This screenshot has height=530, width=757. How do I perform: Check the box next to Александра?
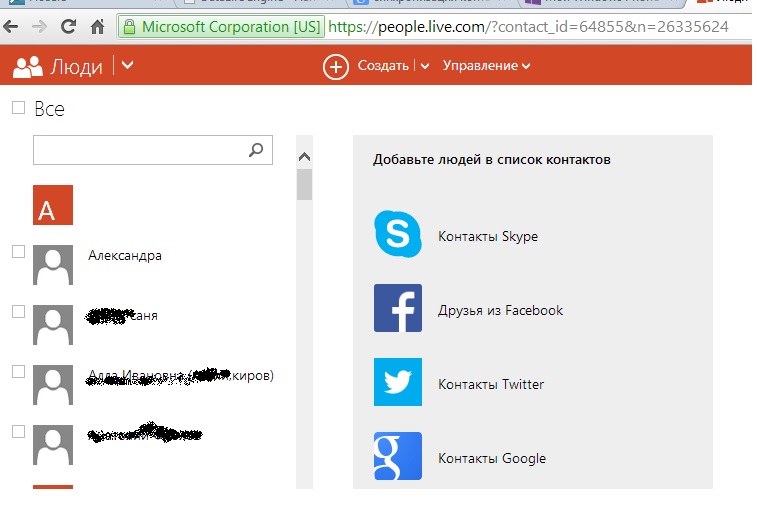[x=18, y=251]
